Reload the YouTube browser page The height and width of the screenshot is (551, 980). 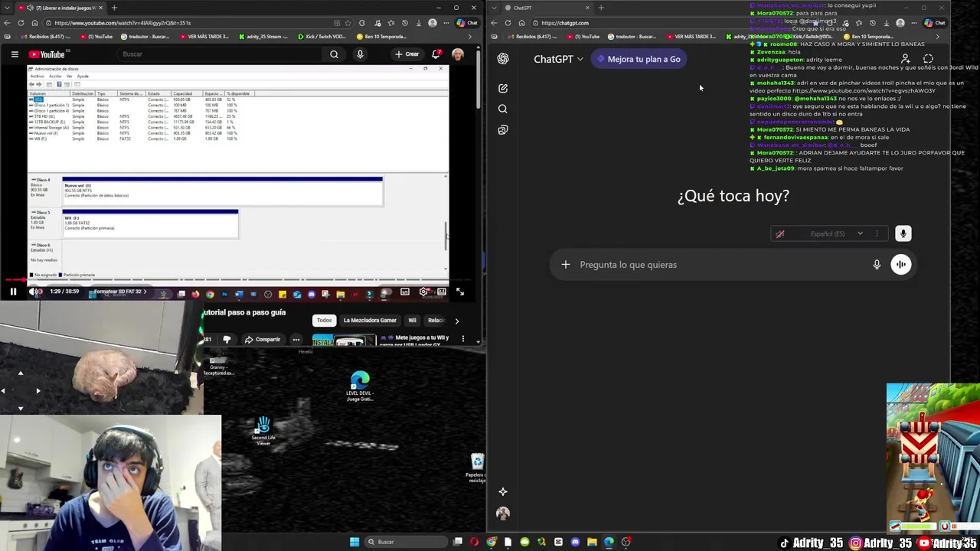pos(21,23)
